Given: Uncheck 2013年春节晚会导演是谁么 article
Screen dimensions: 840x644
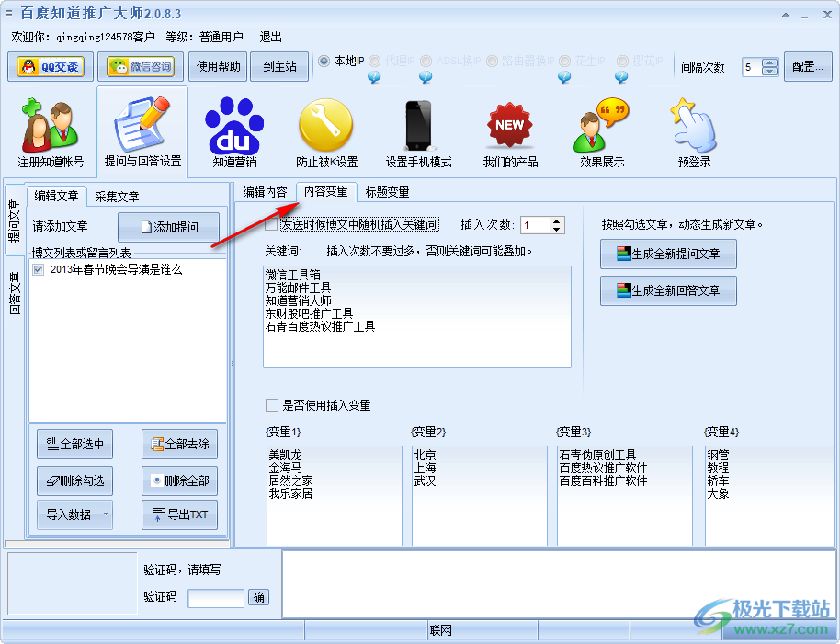Looking at the screenshot, I should (38, 269).
